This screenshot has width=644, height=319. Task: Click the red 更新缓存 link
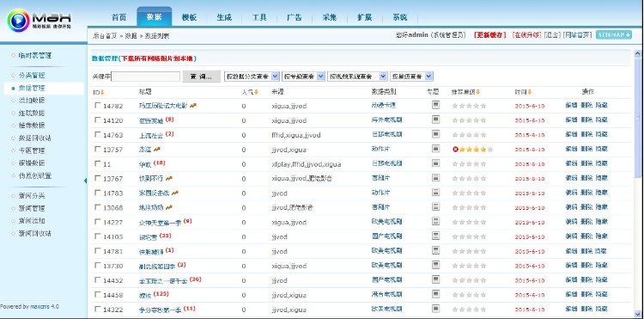click(490, 35)
